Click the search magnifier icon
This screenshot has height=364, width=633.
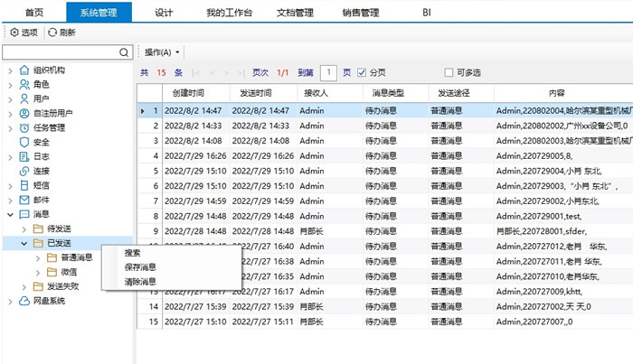[x=125, y=52]
